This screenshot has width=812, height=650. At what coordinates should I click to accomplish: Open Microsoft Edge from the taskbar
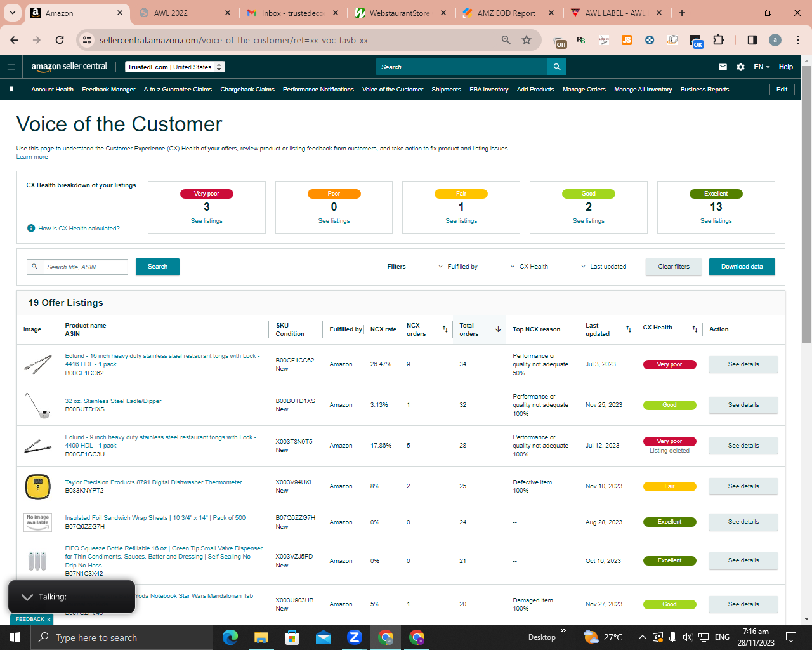(x=230, y=637)
